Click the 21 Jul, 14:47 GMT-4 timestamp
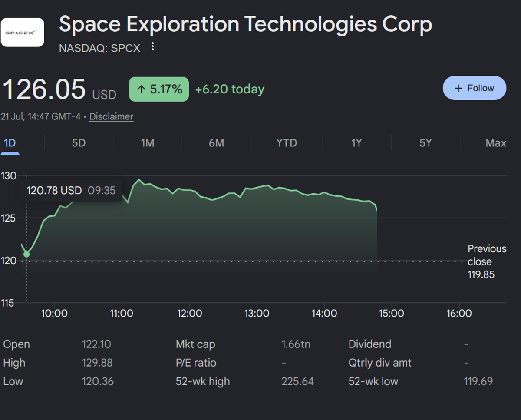Viewport: 521px width, 420px height. point(41,116)
